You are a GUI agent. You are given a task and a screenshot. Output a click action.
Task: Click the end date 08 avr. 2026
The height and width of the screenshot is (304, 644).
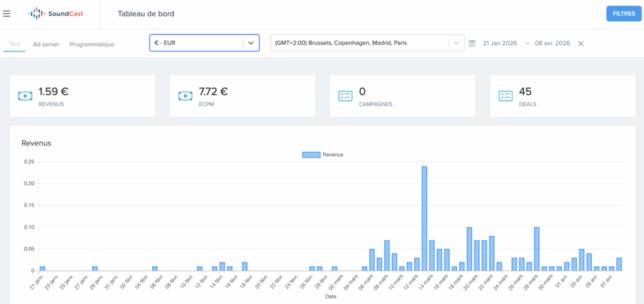[552, 43]
